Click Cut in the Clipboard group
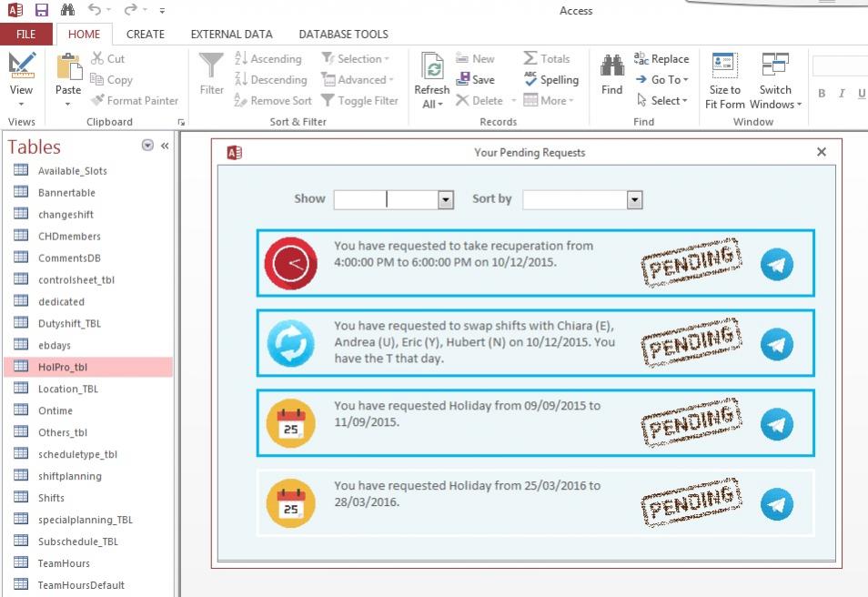Viewport: 868px width, 597px height. (108, 59)
